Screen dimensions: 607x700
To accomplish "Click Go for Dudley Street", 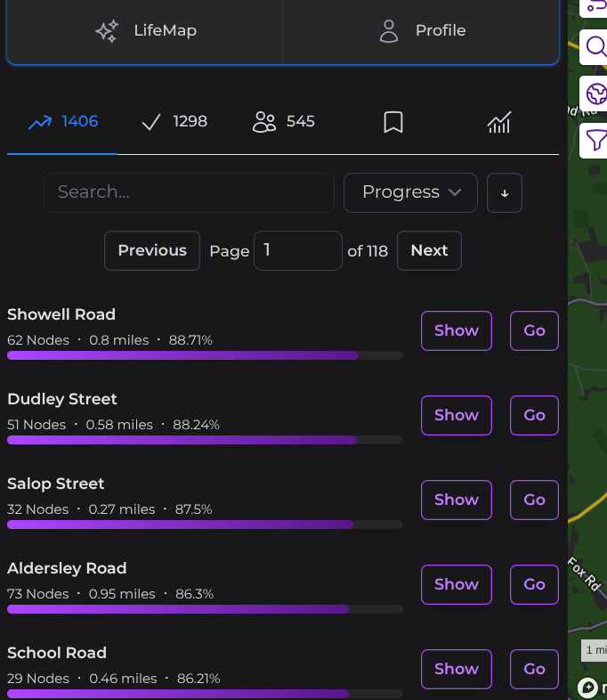I will [x=534, y=415].
